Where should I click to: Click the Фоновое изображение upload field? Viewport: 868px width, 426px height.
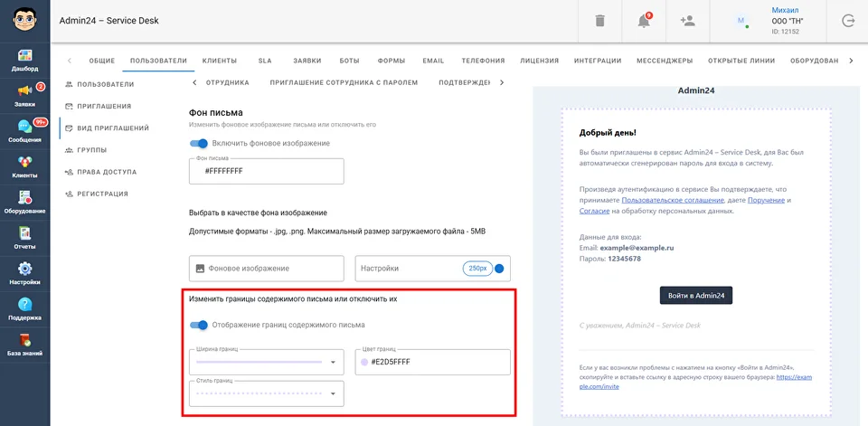(266, 268)
